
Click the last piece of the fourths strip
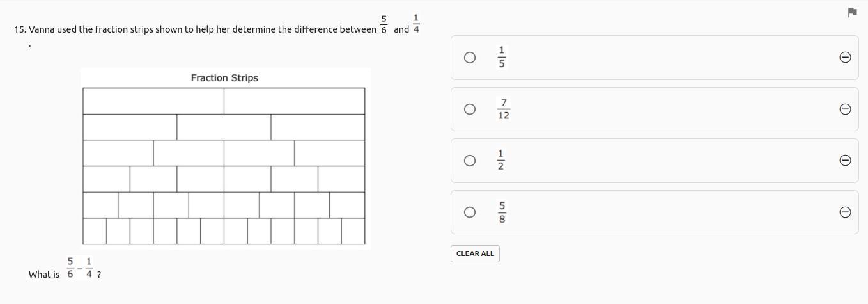329,153
